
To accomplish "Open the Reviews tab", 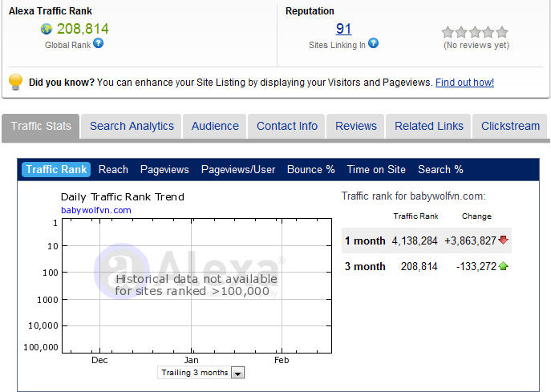I will [x=355, y=126].
